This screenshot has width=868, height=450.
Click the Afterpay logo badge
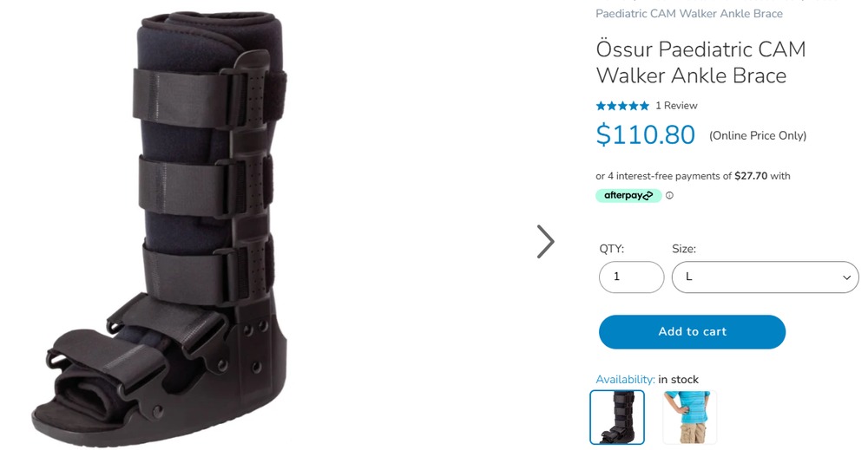click(x=628, y=195)
